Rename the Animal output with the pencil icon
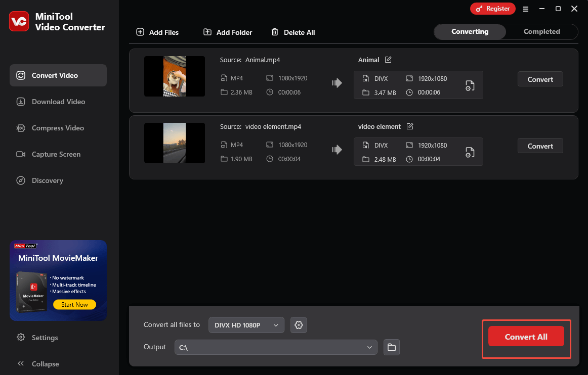The width and height of the screenshot is (588, 375). pyautogui.click(x=388, y=60)
